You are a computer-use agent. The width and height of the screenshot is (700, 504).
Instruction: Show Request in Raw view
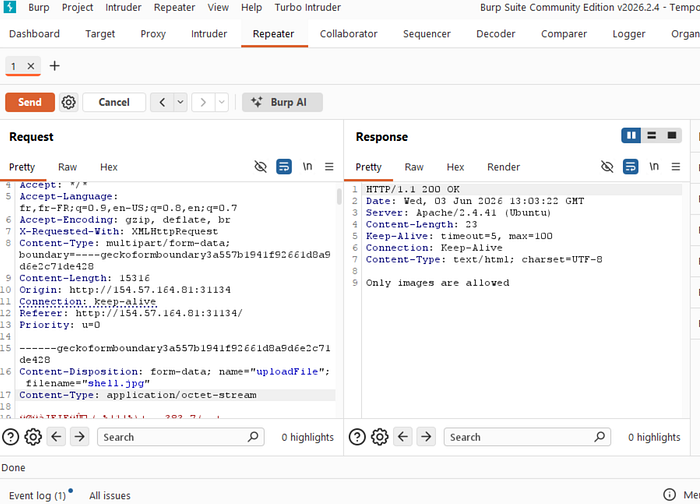(67, 167)
